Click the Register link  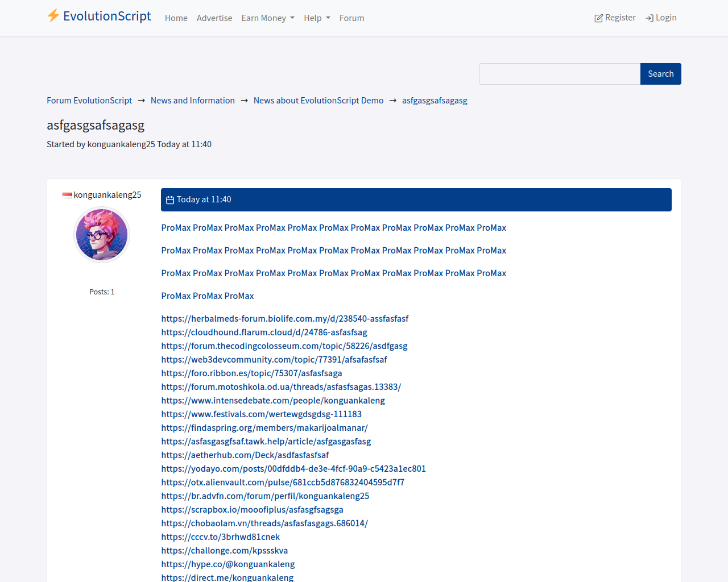coord(615,18)
